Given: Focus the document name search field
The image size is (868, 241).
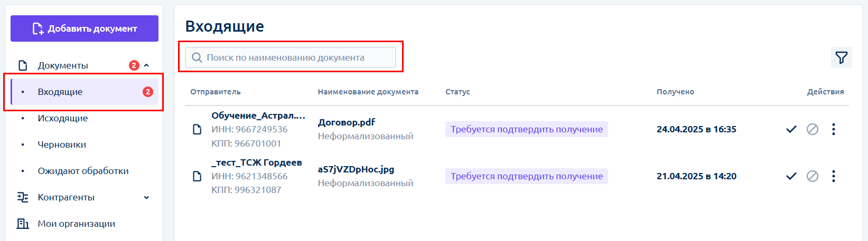Looking at the screenshot, I should click(291, 57).
